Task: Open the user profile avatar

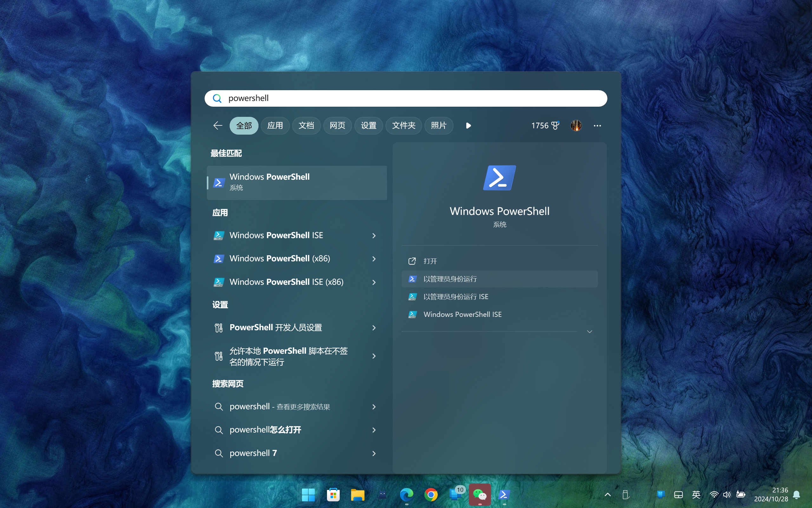Action: (576, 126)
